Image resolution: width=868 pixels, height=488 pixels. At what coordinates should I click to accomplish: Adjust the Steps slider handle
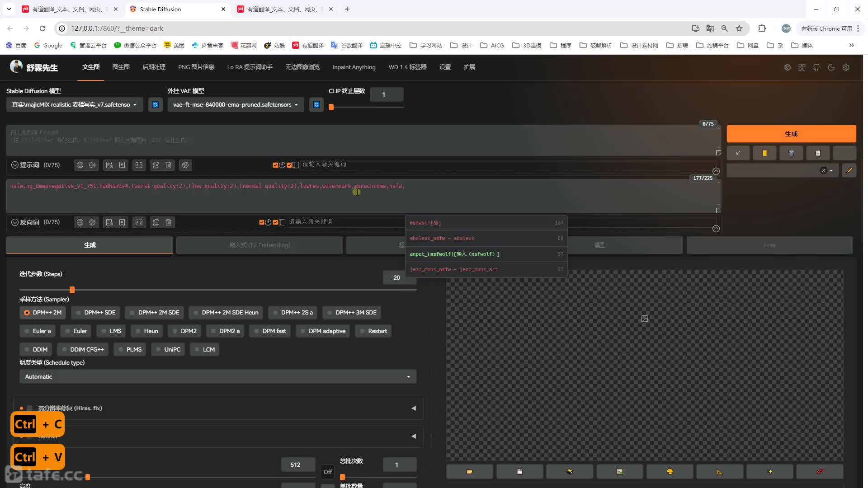(x=72, y=290)
